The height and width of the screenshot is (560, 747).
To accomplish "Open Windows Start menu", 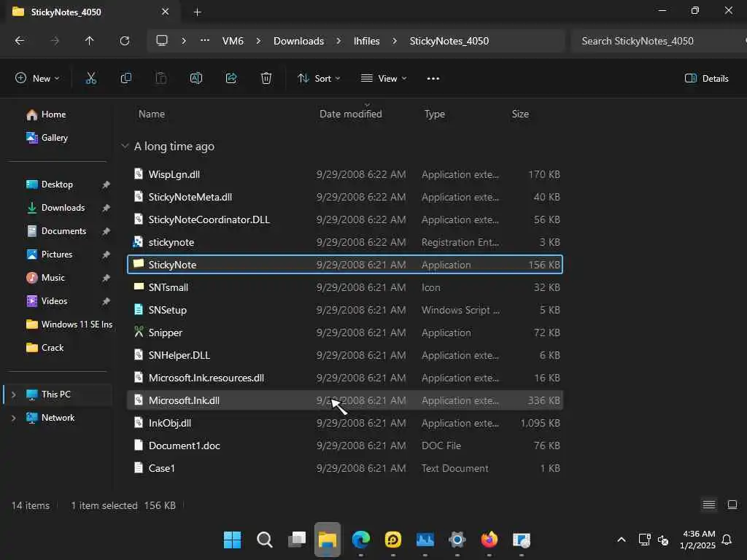I will [x=233, y=540].
